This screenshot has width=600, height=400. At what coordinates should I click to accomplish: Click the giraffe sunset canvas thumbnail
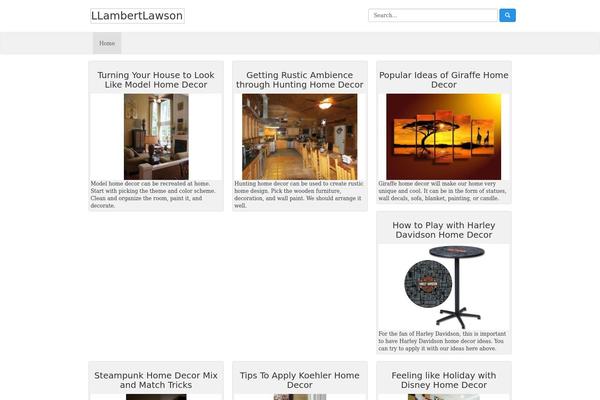443,137
